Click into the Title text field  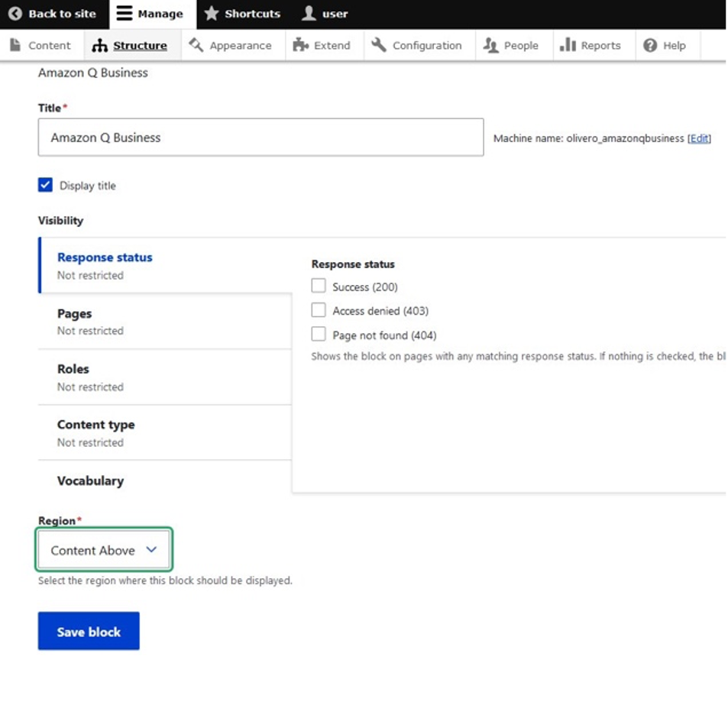[261, 138]
